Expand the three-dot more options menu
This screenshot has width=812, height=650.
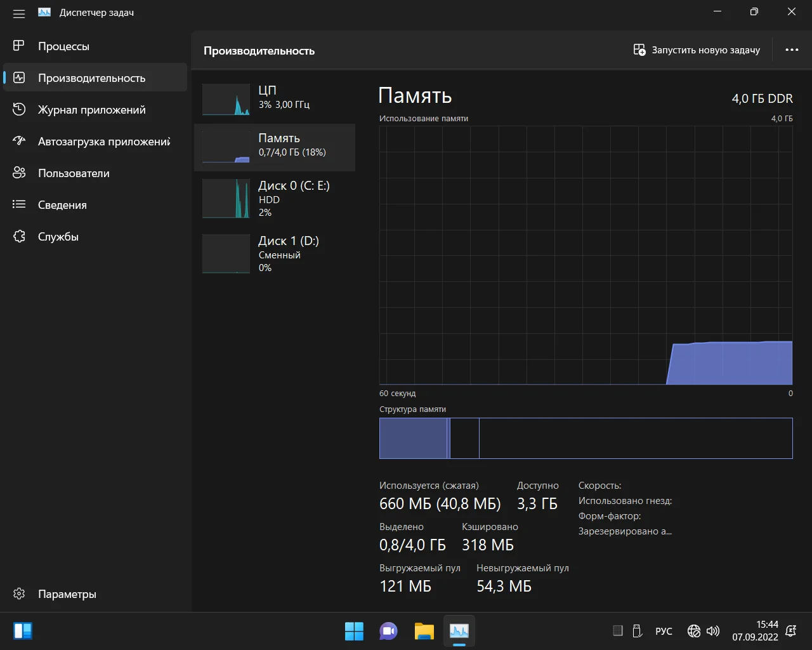(792, 50)
